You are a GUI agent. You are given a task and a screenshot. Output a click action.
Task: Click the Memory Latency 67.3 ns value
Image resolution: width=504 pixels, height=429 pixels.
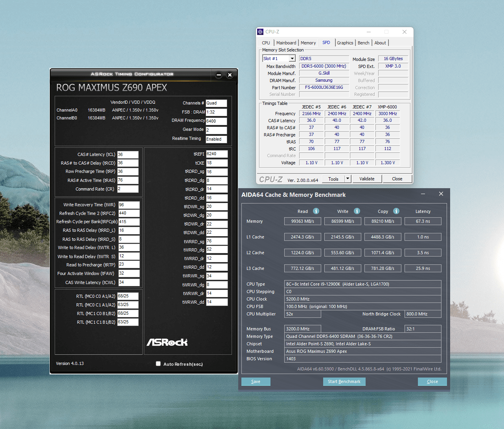point(423,221)
